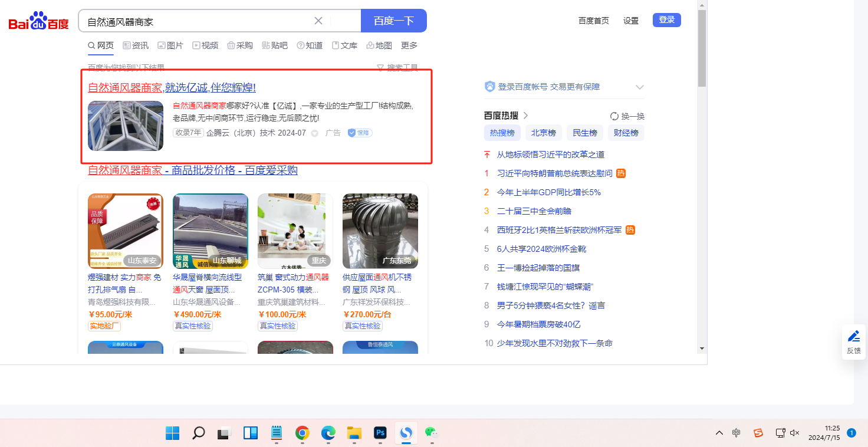Switch to the 知道 tab
This screenshot has width=868, height=447.
[310, 45]
